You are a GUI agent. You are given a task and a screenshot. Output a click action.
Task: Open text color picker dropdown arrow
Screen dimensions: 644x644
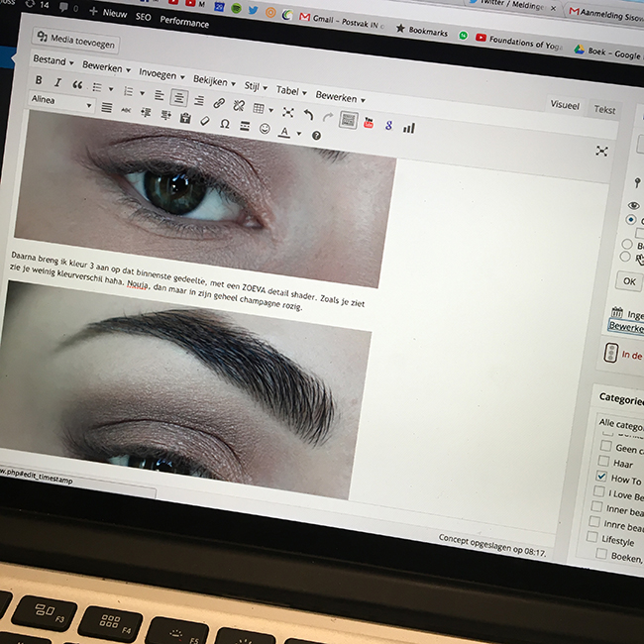(x=299, y=134)
